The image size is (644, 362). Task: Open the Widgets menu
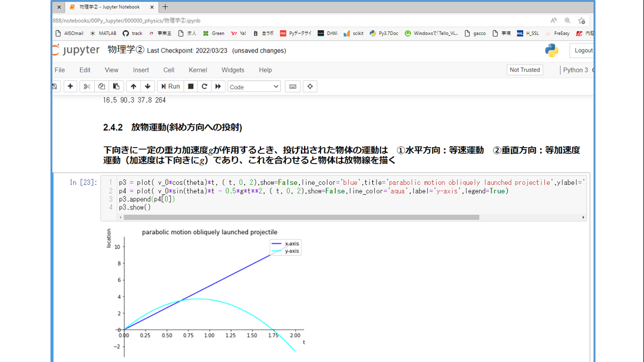[x=233, y=70]
